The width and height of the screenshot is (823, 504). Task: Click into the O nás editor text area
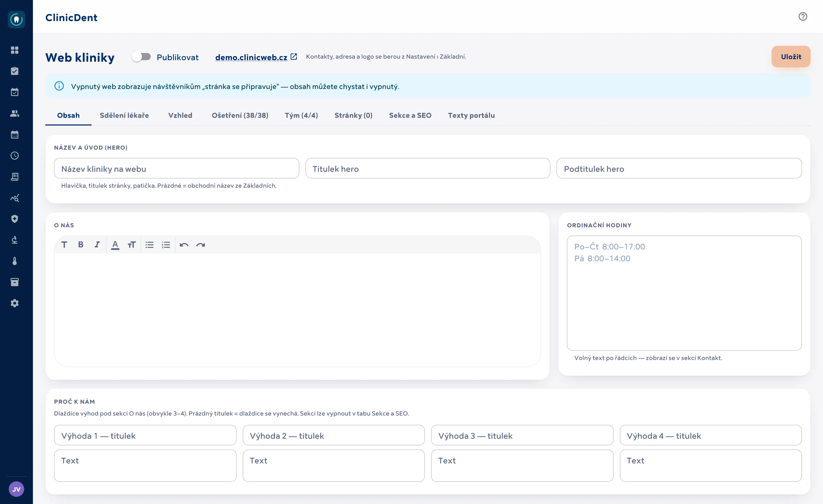[297, 310]
